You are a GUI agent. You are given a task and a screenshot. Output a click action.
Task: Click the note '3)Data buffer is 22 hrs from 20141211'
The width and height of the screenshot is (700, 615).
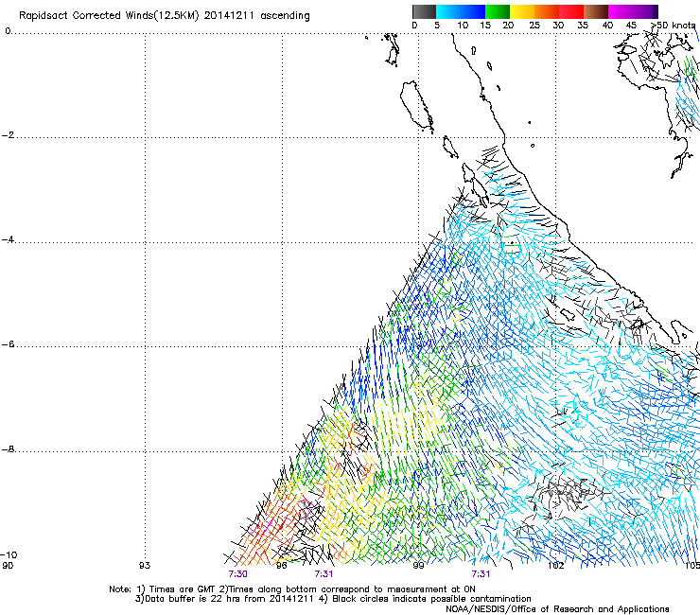click(224, 599)
